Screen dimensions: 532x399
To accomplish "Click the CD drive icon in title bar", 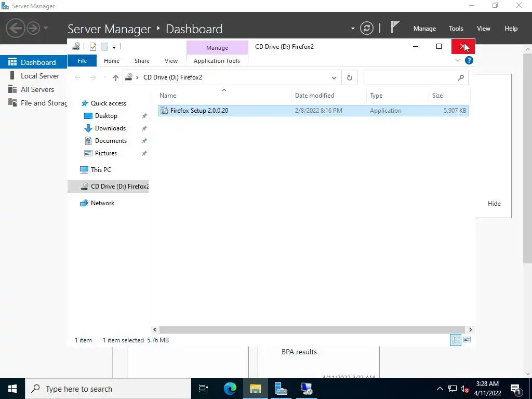I will [x=76, y=46].
